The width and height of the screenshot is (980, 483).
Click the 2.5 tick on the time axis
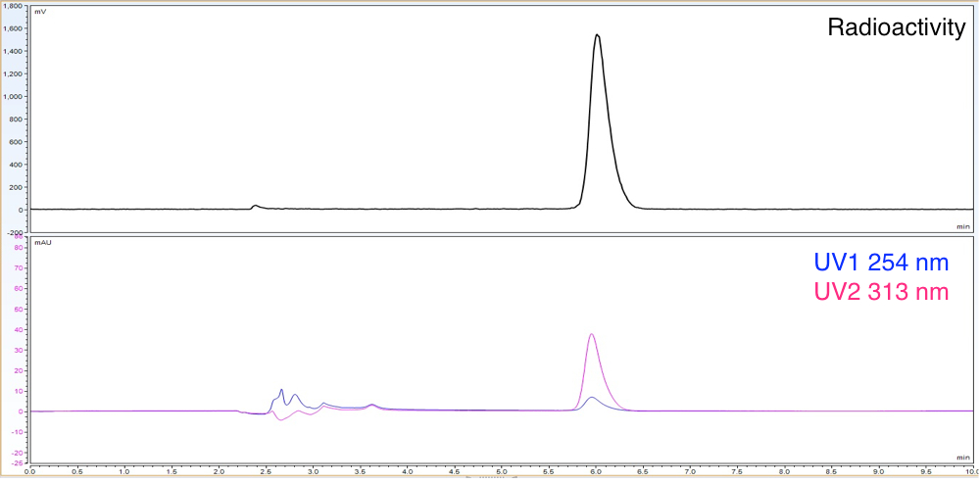(266, 471)
